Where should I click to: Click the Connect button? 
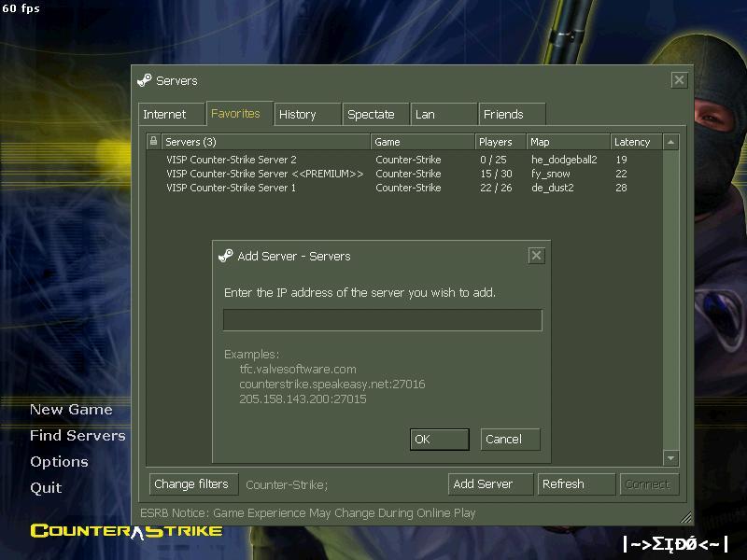pyautogui.click(x=649, y=484)
